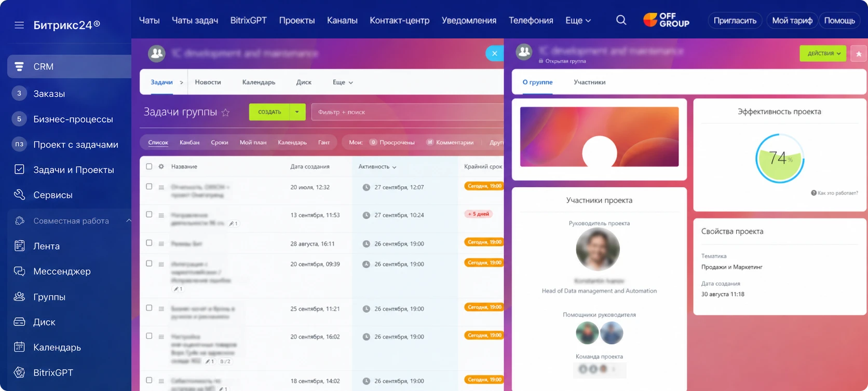
Task: Open Заказы via its badge numbered 3
Action: 19,93
